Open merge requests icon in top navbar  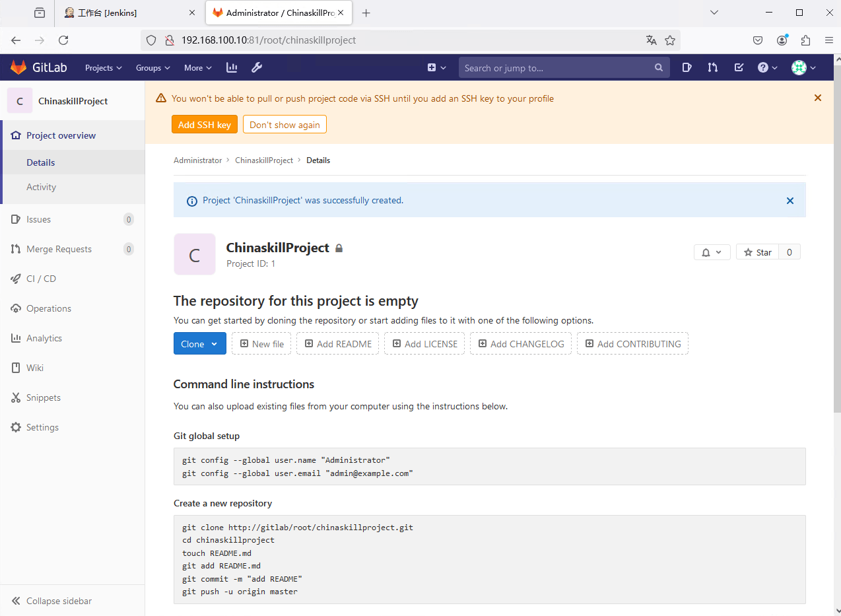[x=712, y=67]
